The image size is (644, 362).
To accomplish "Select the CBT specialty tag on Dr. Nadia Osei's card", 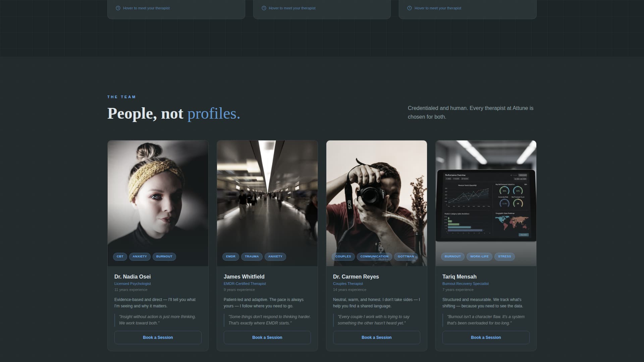I will tap(120, 256).
